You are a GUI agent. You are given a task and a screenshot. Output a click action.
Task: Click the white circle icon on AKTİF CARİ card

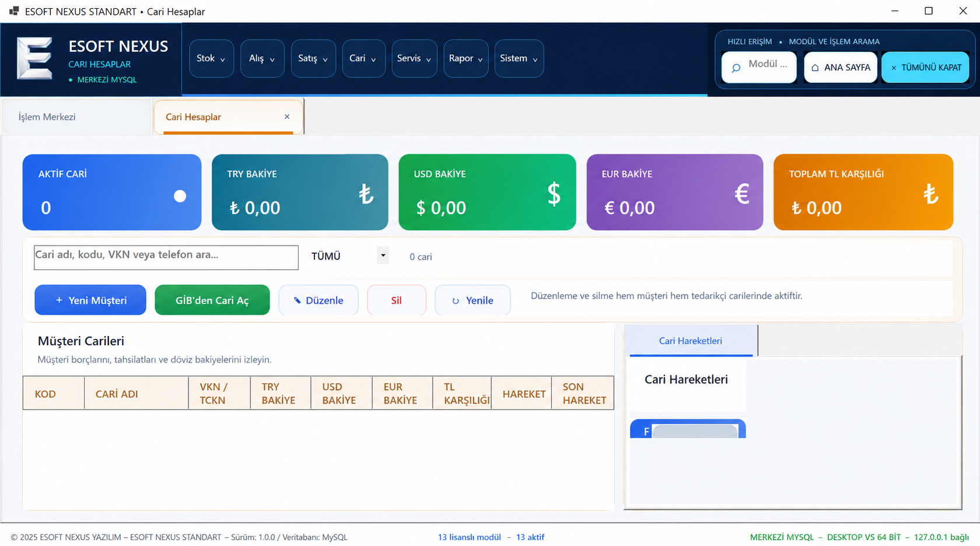click(x=180, y=196)
